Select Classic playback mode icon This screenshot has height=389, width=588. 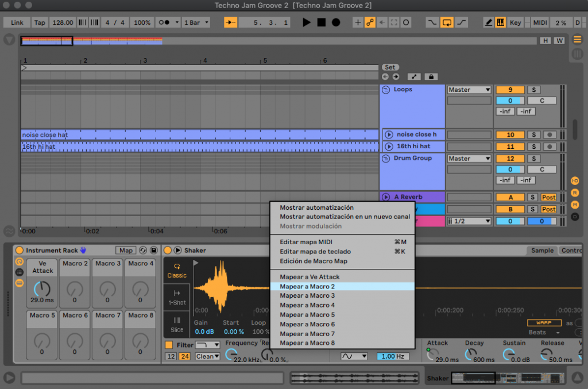(177, 271)
